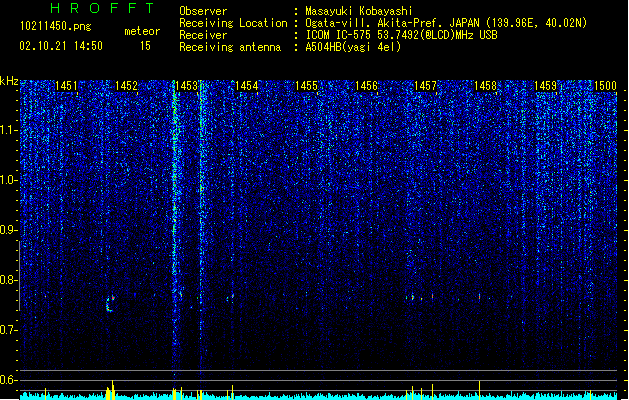Click the kHz axis unit label
Image resolution: width=629 pixels, height=400 pixels.
(x=9, y=81)
